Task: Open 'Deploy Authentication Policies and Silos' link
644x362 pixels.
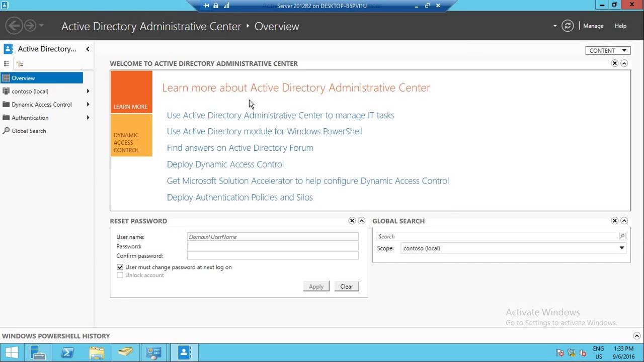Action: 240,197
